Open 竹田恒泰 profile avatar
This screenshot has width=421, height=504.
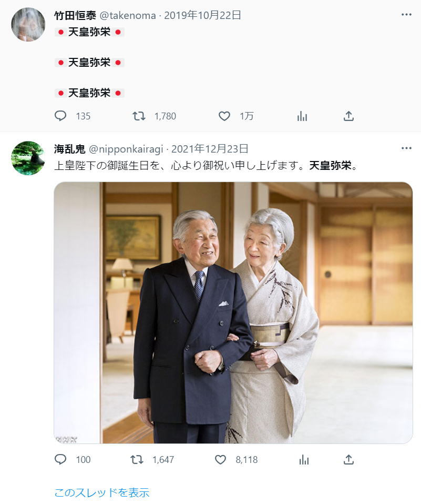28,24
